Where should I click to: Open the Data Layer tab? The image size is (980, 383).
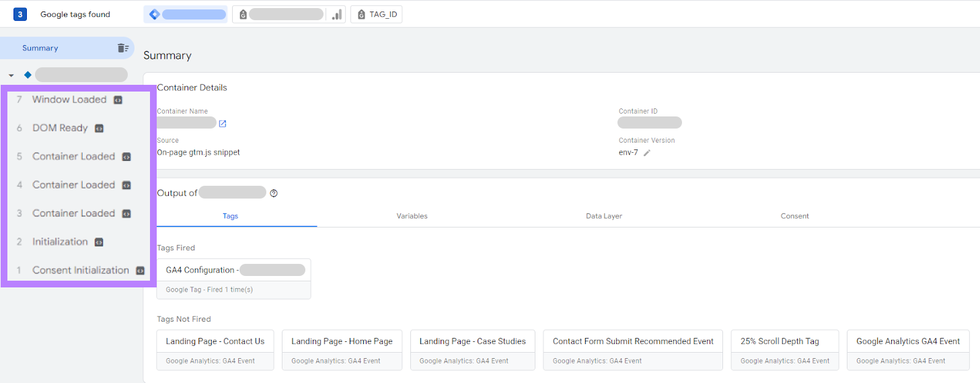pyautogui.click(x=603, y=216)
